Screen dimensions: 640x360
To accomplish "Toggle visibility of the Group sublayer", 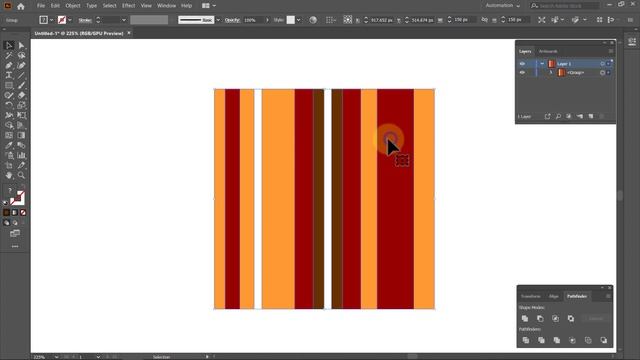I will 522,72.
